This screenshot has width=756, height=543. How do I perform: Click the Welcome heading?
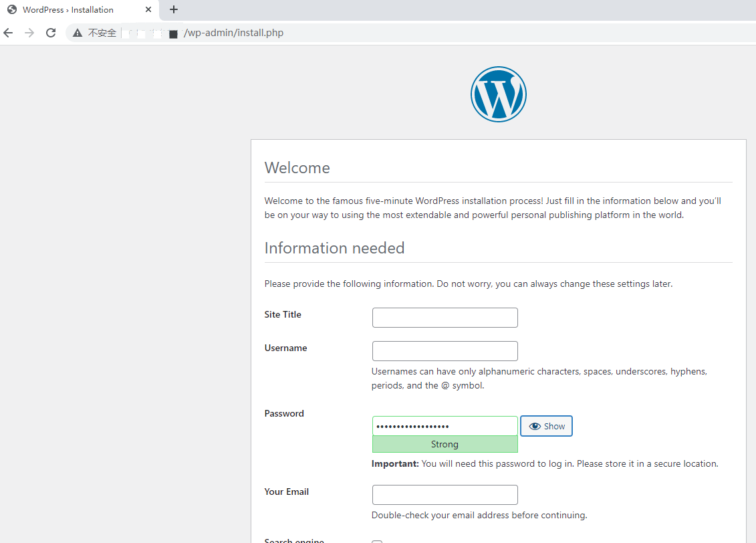(297, 168)
